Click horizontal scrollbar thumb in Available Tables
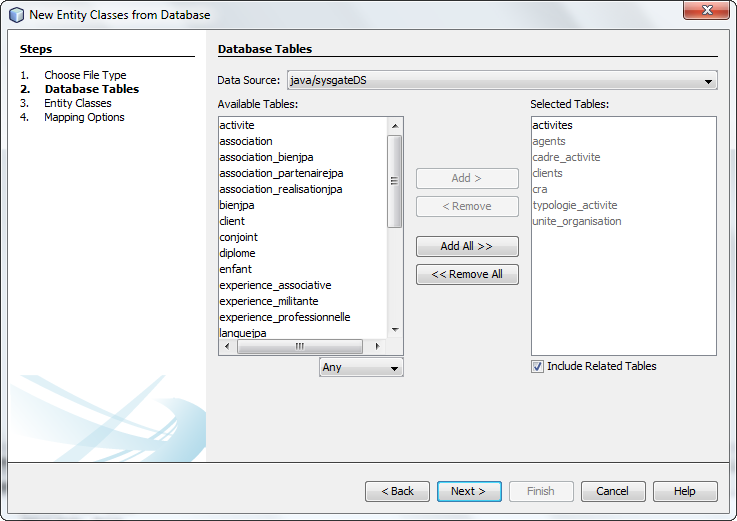 tap(300, 347)
